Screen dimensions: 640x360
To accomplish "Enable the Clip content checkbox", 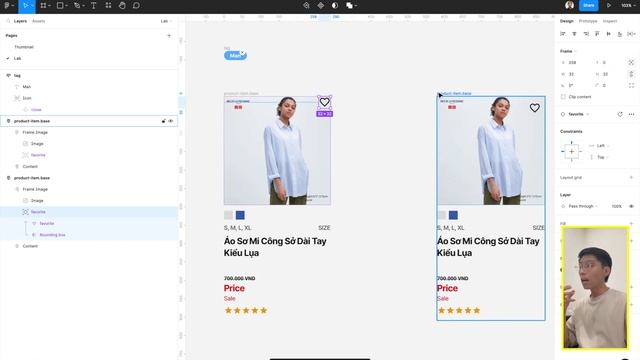I will [x=563, y=97].
